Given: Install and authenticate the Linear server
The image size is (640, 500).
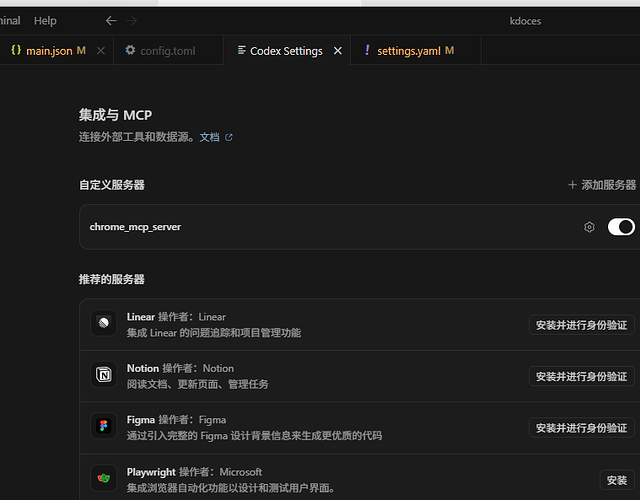Looking at the screenshot, I should tap(582, 325).
